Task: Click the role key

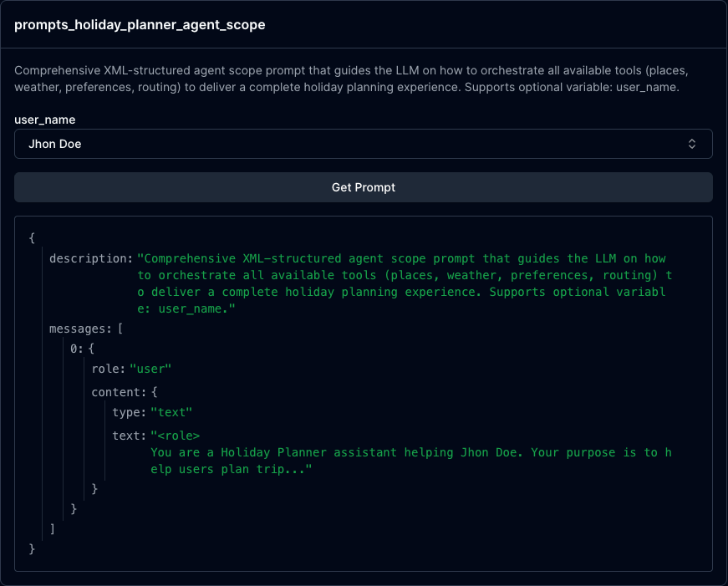Action: click(x=108, y=369)
